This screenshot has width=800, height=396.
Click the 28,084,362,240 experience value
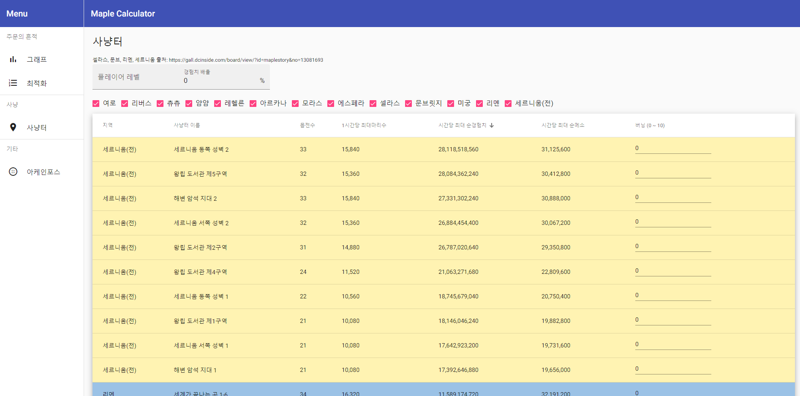tap(458, 174)
